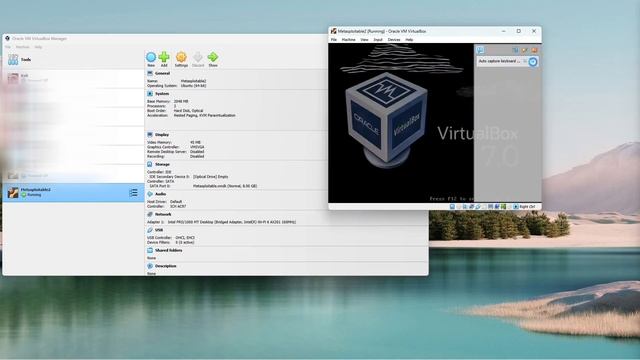Image resolution: width=640 pixels, height=360 pixels.
Task: Click the General section icon
Action: [150, 73]
